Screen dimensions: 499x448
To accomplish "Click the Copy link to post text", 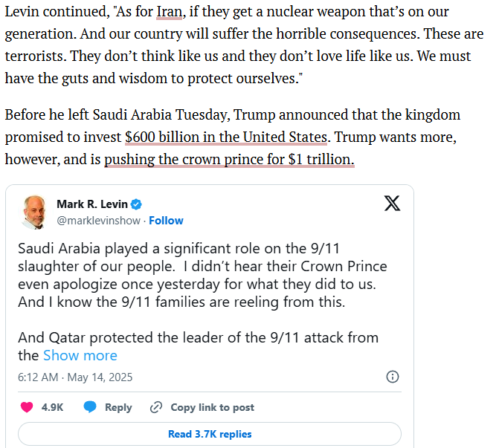I will pos(212,407).
